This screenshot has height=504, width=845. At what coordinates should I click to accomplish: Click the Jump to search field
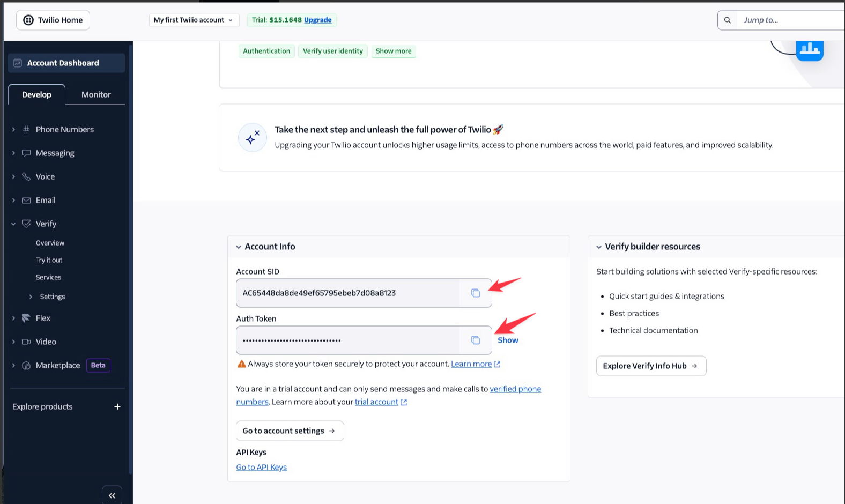(x=788, y=20)
